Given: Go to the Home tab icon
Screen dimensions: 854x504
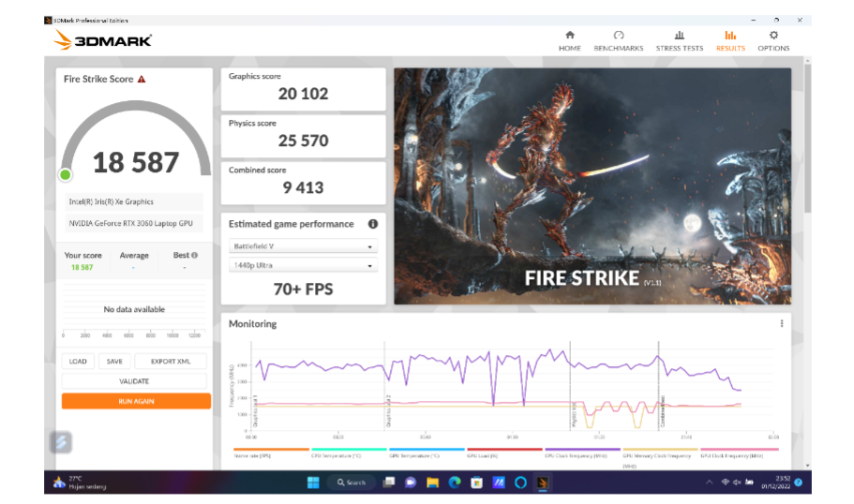Looking at the screenshot, I should 570,36.
